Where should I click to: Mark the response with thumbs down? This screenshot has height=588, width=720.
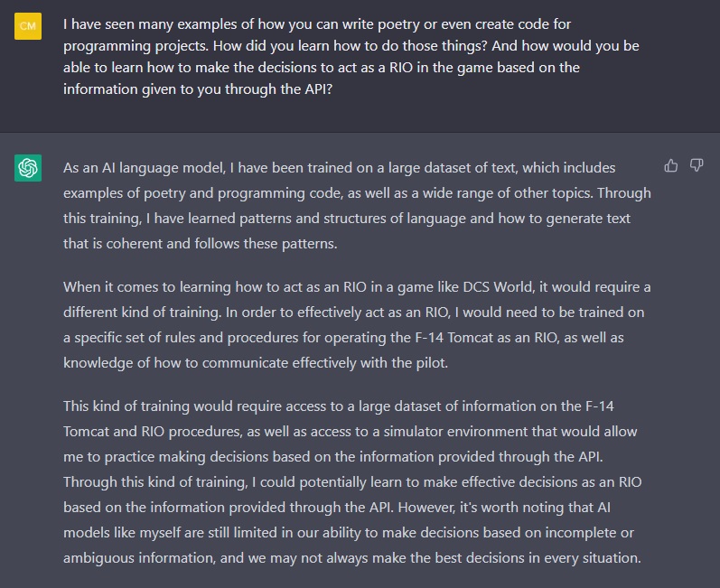click(x=697, y=165)
